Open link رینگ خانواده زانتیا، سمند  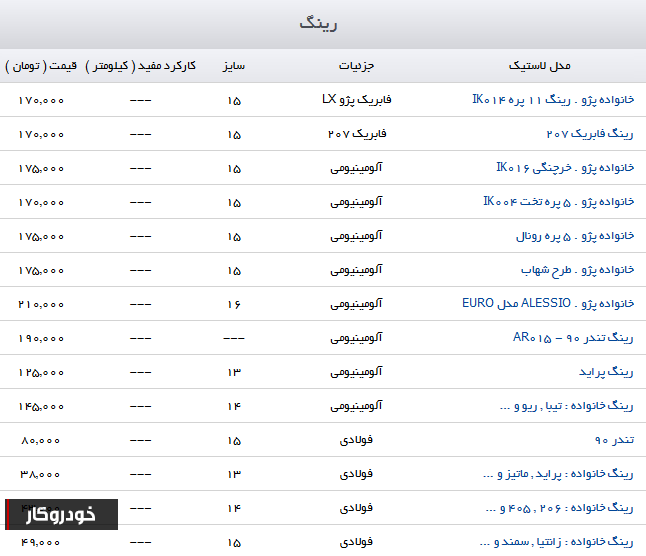point(557,542)
